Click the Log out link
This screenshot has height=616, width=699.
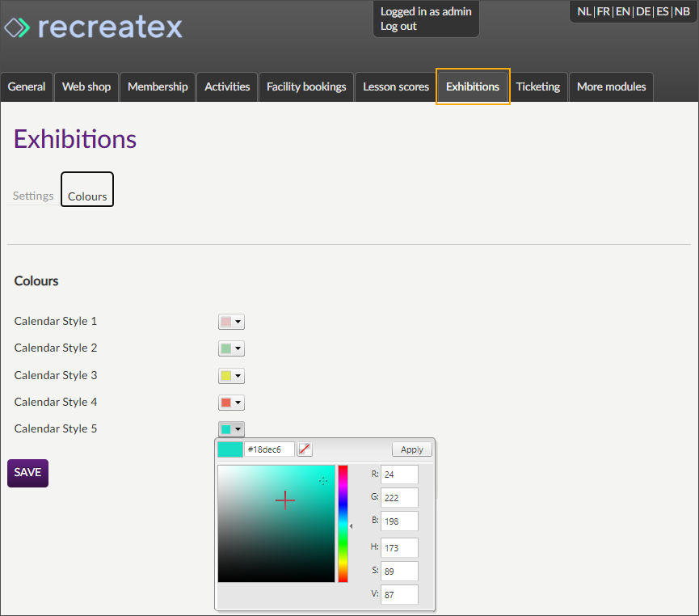(x=398, y=26)
